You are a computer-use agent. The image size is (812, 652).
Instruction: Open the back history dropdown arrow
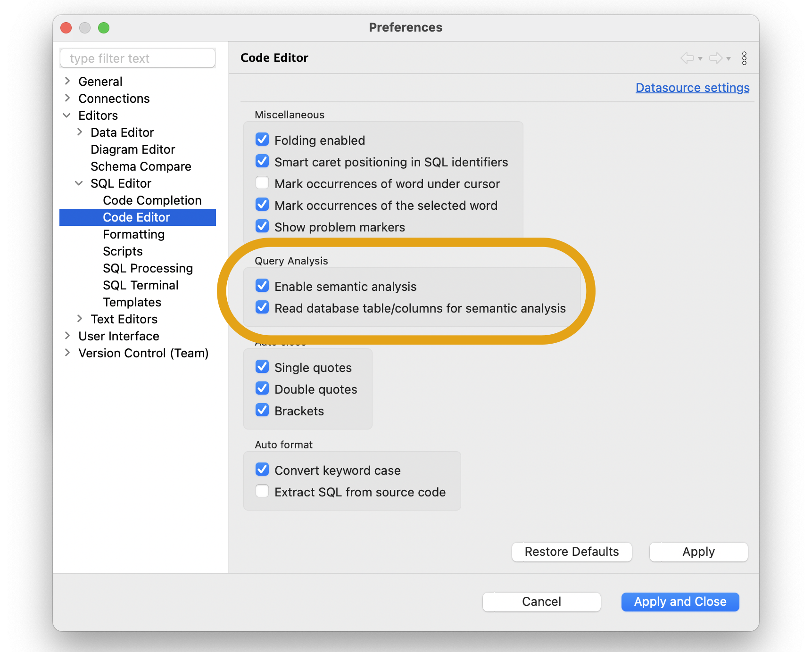pyautogui.click(x=700, y=58)
